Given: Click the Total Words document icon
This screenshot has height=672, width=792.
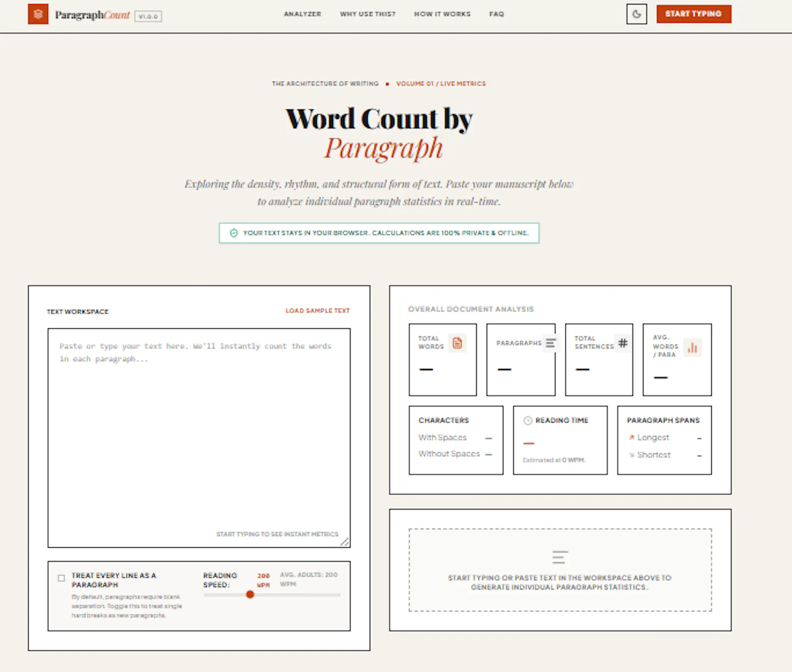Looking at the screenshot, I should [x=457, y=343].
